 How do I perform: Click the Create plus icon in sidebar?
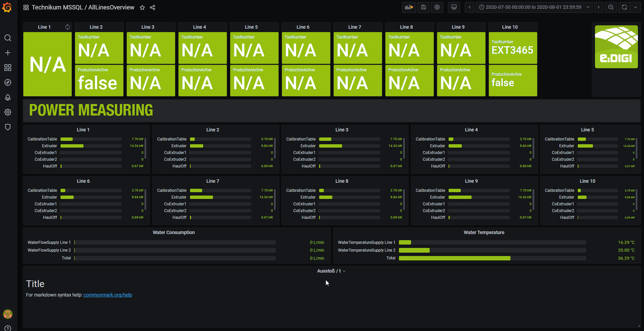point(8,53)
